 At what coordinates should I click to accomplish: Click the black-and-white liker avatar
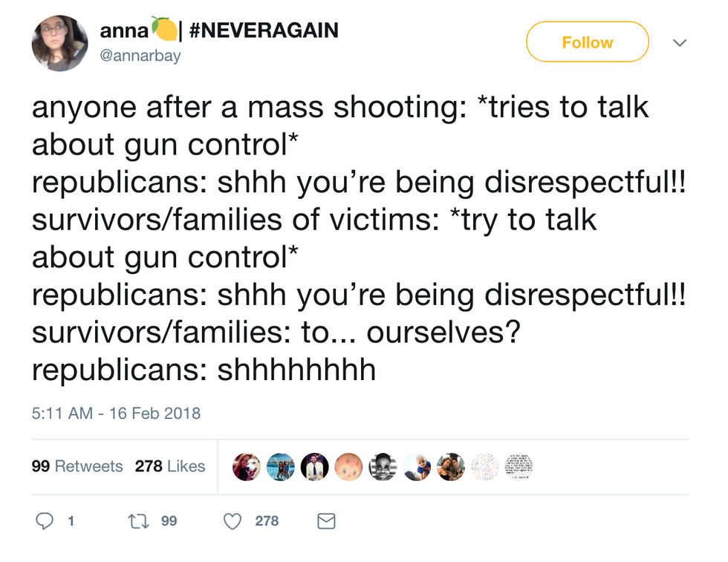(x=383, y=467)
